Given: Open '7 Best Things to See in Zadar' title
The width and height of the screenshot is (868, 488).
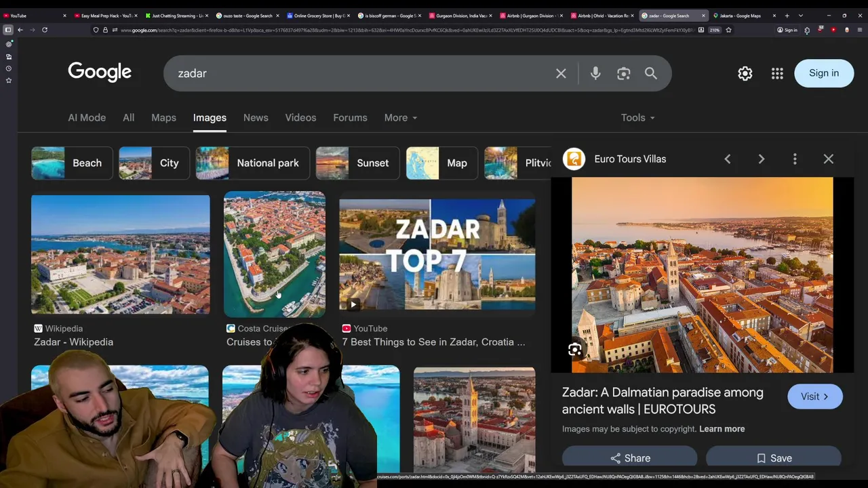Looking at the screenshot, I should (x=433, y=342).
